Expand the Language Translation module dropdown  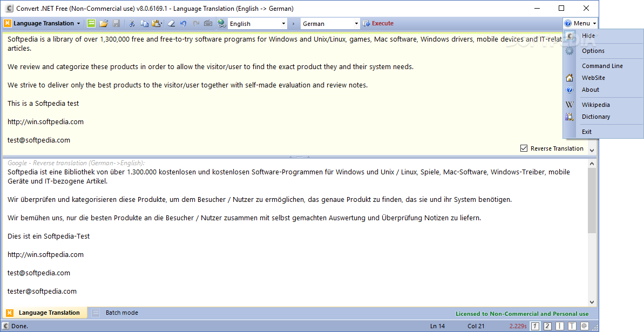click(78, 23)
